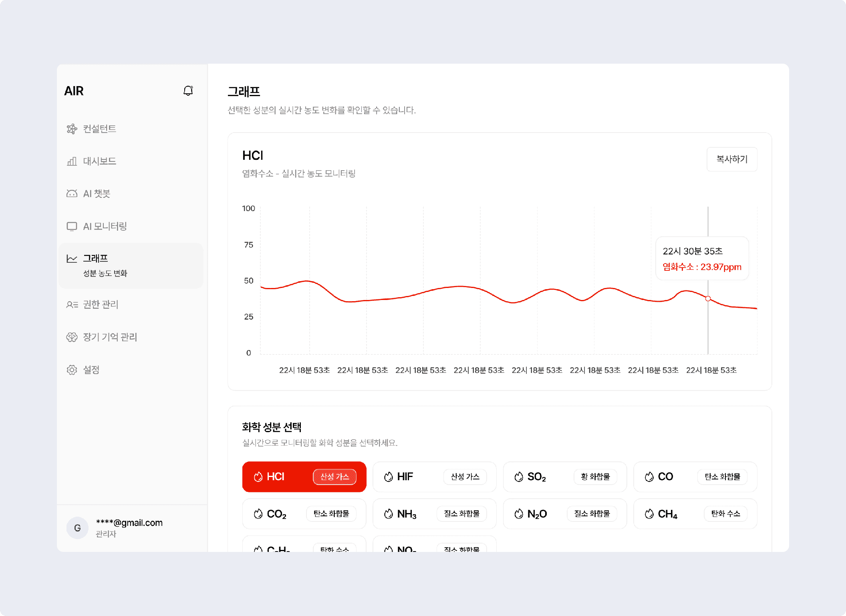The image size is (846, 616).
Task: Go to 대시보드 menu entry
Action: 99,161
